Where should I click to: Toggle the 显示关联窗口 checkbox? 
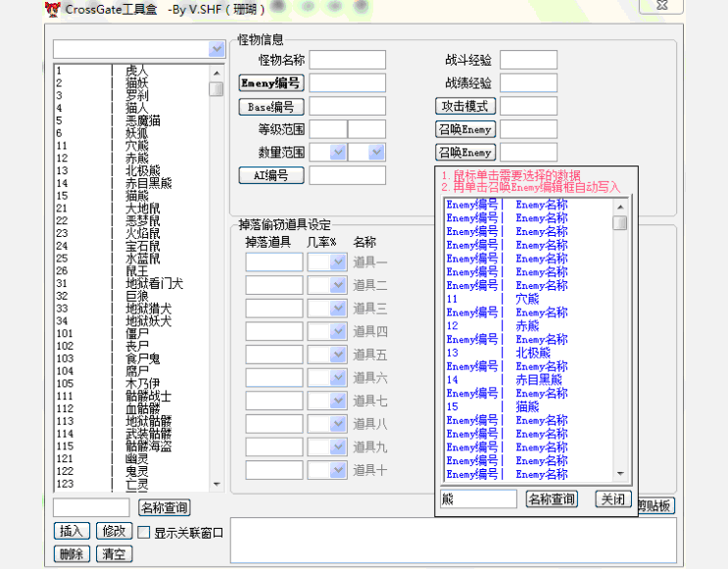(143, 533)
